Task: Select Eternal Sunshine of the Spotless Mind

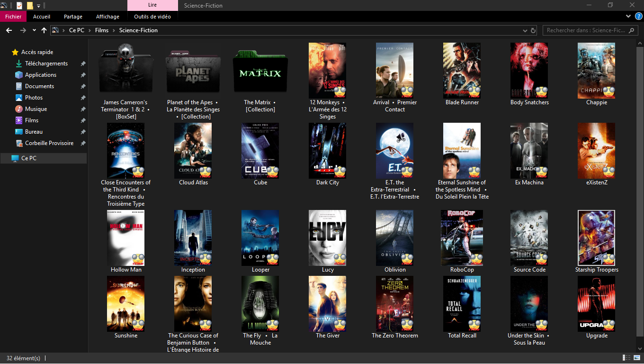Action: (x=462, y=151)
